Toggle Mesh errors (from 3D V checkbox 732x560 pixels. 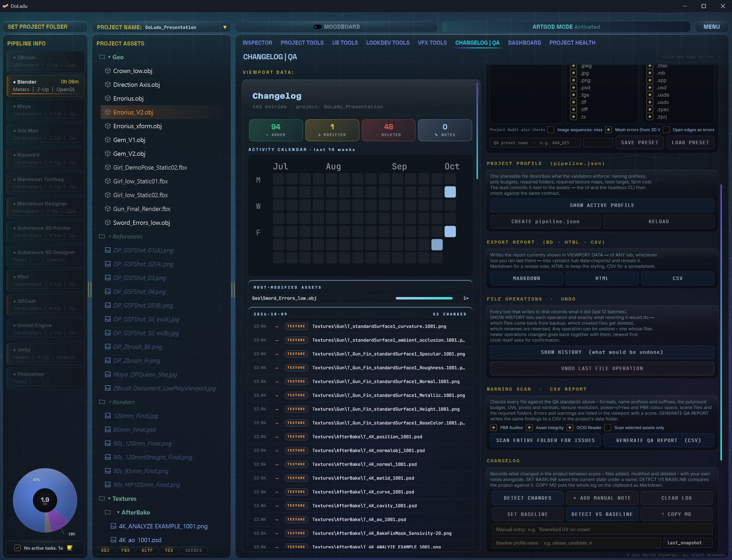[x=609, y=130]
